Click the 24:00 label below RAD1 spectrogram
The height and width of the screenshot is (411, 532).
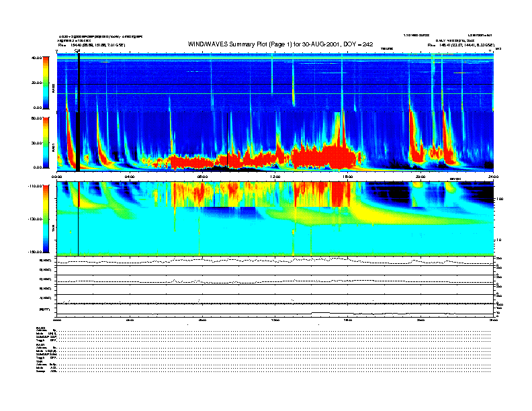[493, 177]
